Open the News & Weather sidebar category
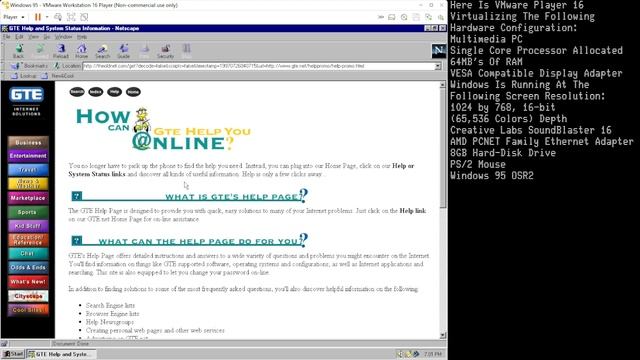Screen dimensions: 640x360 (28, 184)
